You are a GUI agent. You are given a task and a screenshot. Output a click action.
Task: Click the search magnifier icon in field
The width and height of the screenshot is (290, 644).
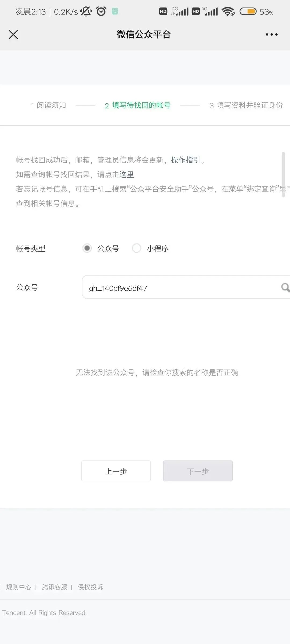(x=285, y=287)
